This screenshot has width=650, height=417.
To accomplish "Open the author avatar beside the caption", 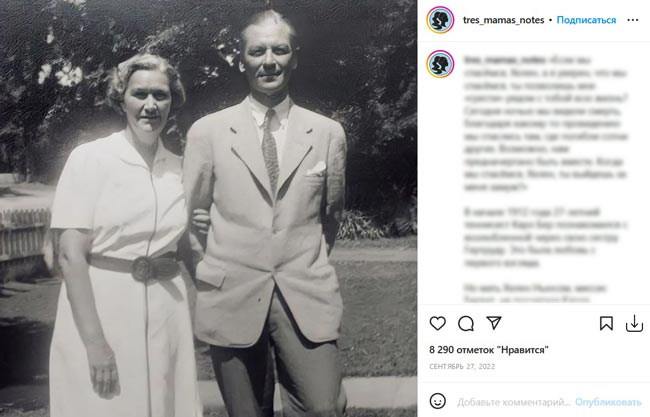I will 440,64.
